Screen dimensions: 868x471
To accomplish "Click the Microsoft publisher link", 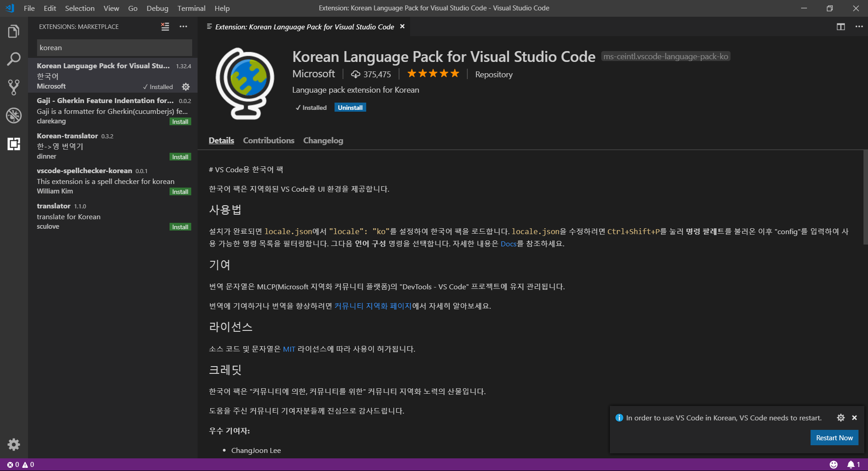I will (x=314, y=74).
